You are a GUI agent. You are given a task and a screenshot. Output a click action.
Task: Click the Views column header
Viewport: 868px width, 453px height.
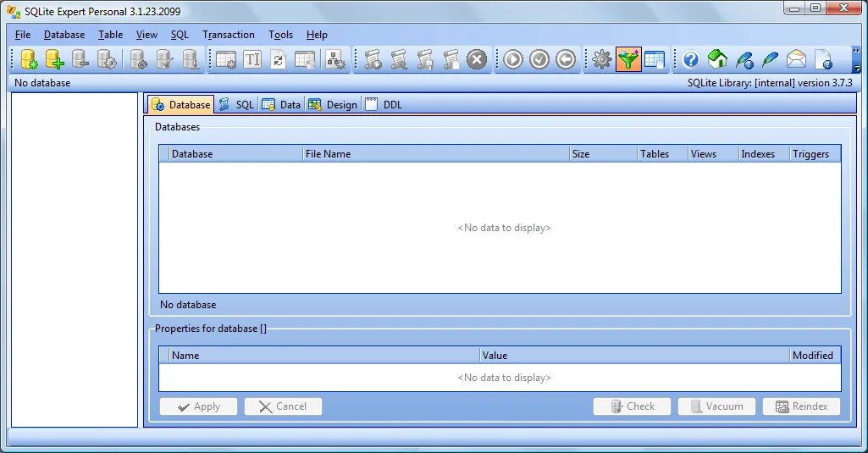pos(713,154)
